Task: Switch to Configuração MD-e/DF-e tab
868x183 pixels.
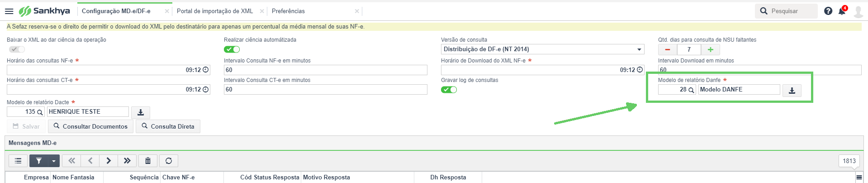Action: (116, 11)
